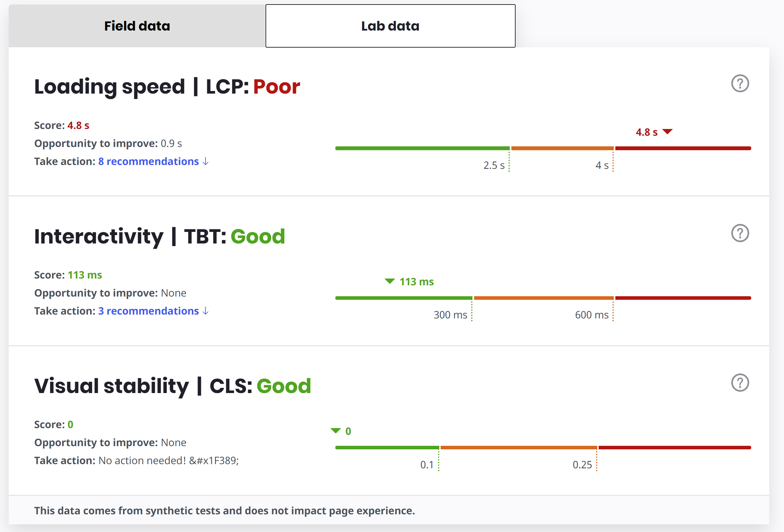Click the green segment of the TBT bar

click(x=404, y=298)
